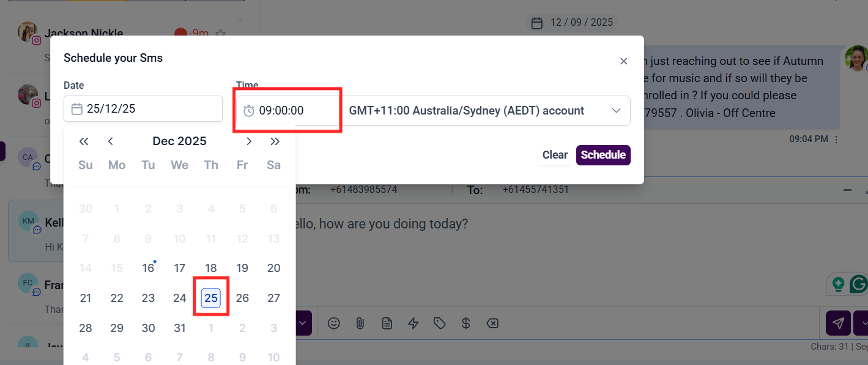Screen dimensions: 868x365
Task: Select December 22 in the calendar
Action: tap(117, 298)
